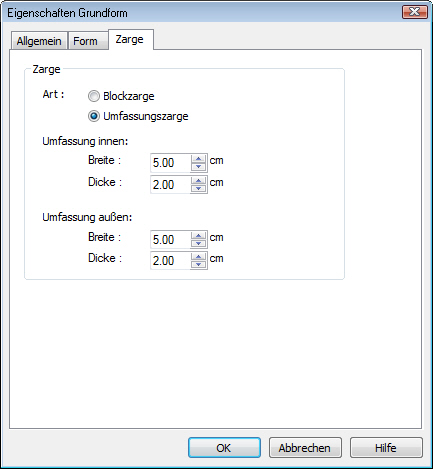Screen dimensions: 433x469
Task: Decrease outer Umfassung Dicke with down arrow
Action: coord(199,265)
